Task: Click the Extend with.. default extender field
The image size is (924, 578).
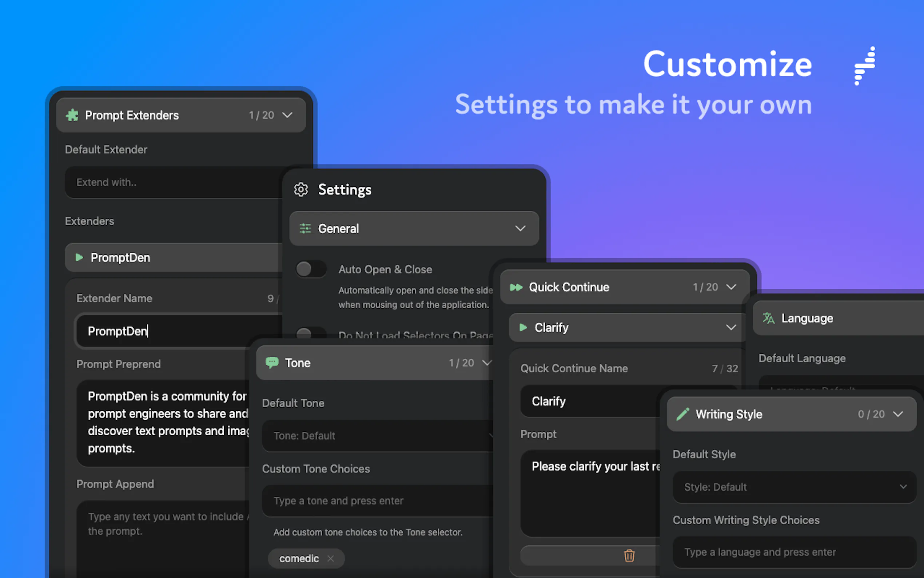Action: (174, 182)
